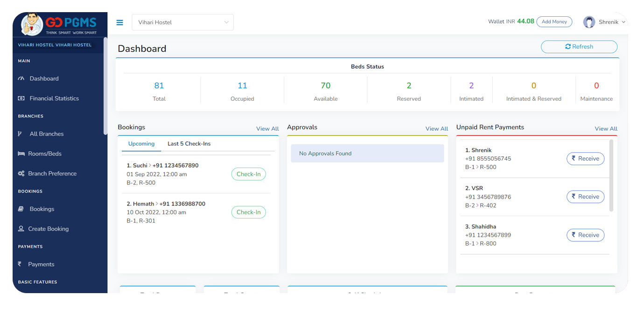Click the hamburger menu icon

pos(120,22)
